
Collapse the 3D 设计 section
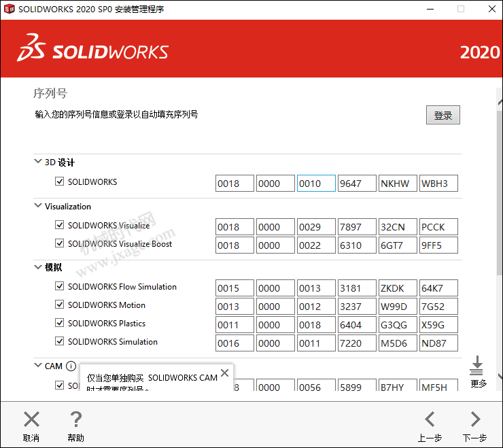[x=38, y=161]
